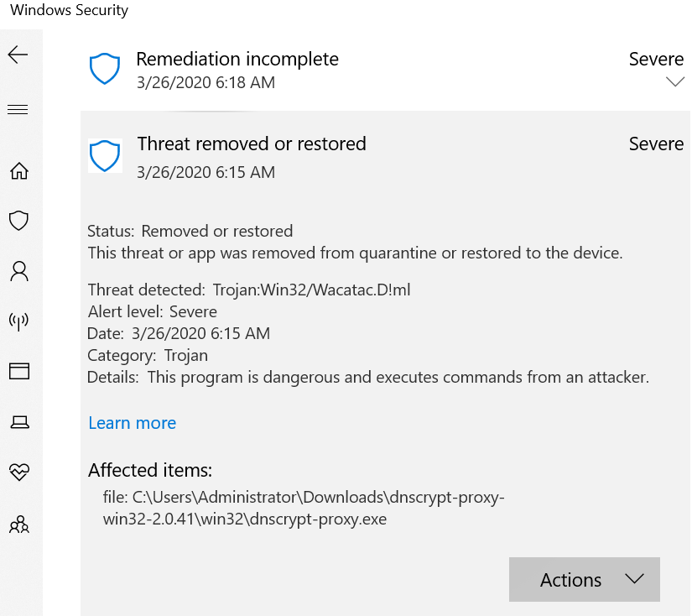Open the Actions dropdown menu
The image size is (692, 616).
[584, 579]
